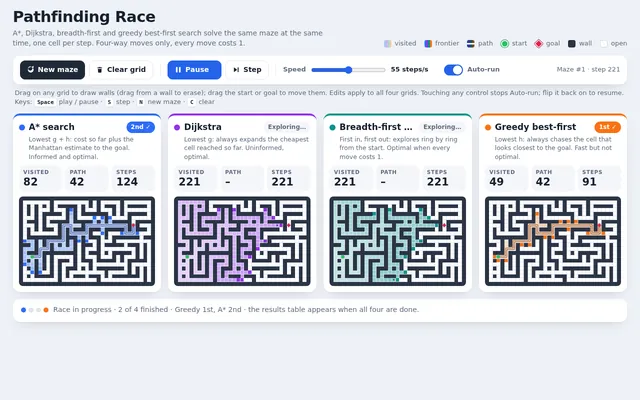Click the Greedy best-first title
This screenshot has height=400, width=640.
pos(535,127)
